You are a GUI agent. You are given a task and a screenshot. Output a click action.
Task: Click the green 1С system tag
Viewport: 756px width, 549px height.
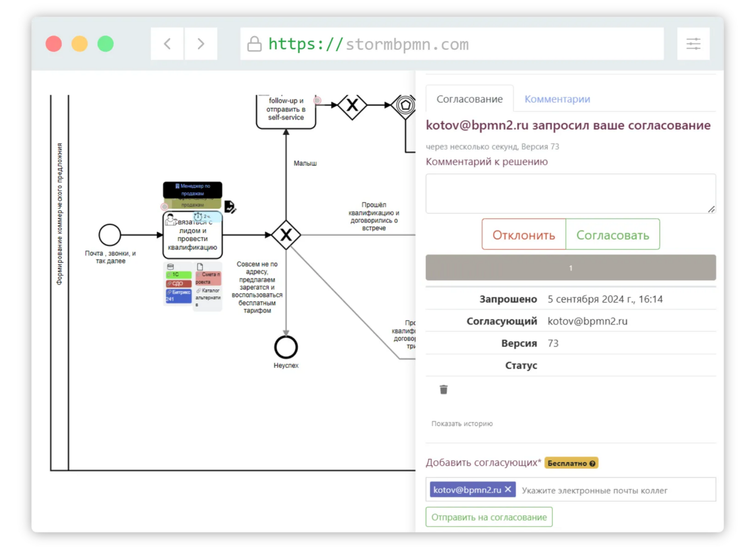pyautogui.click(x=179, y=275)
